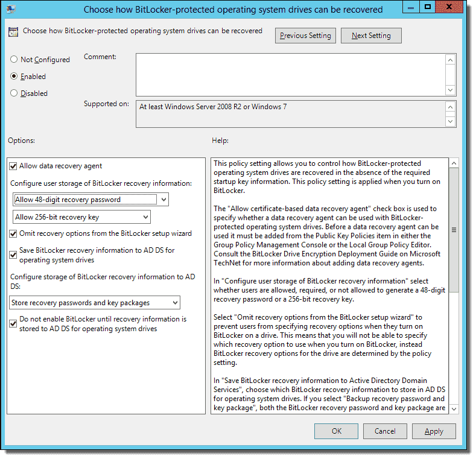Click the Help pane scrollbar thumb
This screenshot has width=476, height=459.
point(454,231)
